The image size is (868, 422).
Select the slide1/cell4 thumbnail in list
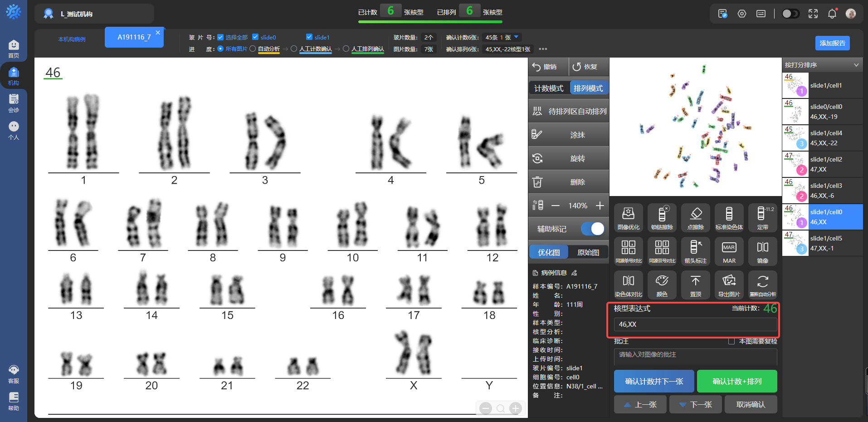tap(822, 138)
